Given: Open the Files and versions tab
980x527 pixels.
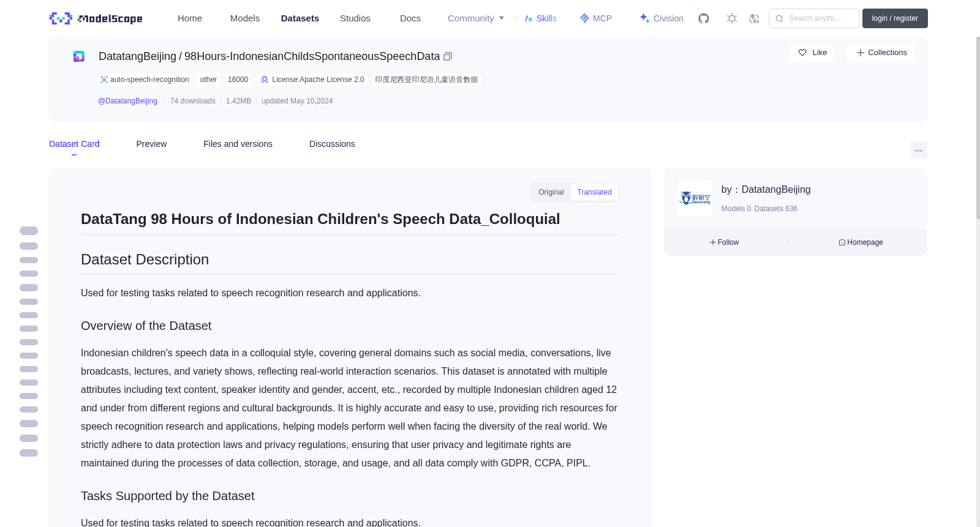Looking at the screenshot, I should (x=238, y=144).
